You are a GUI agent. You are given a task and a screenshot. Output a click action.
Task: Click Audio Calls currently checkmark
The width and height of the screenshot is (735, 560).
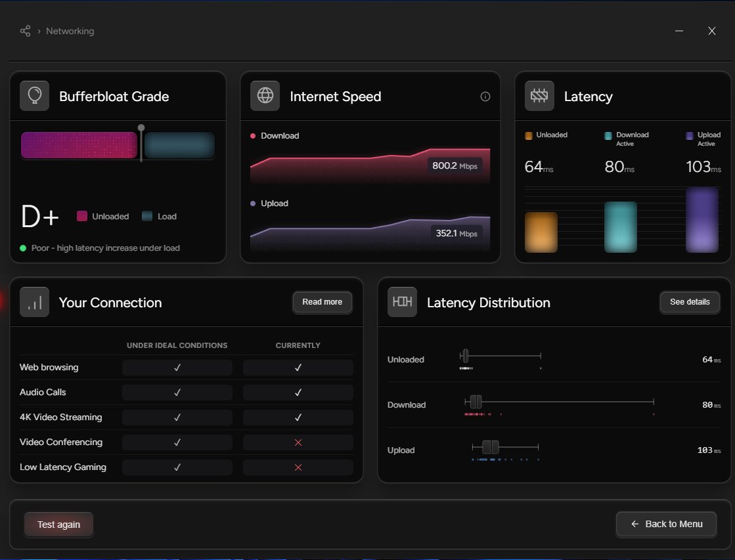(x=298, y=393)
